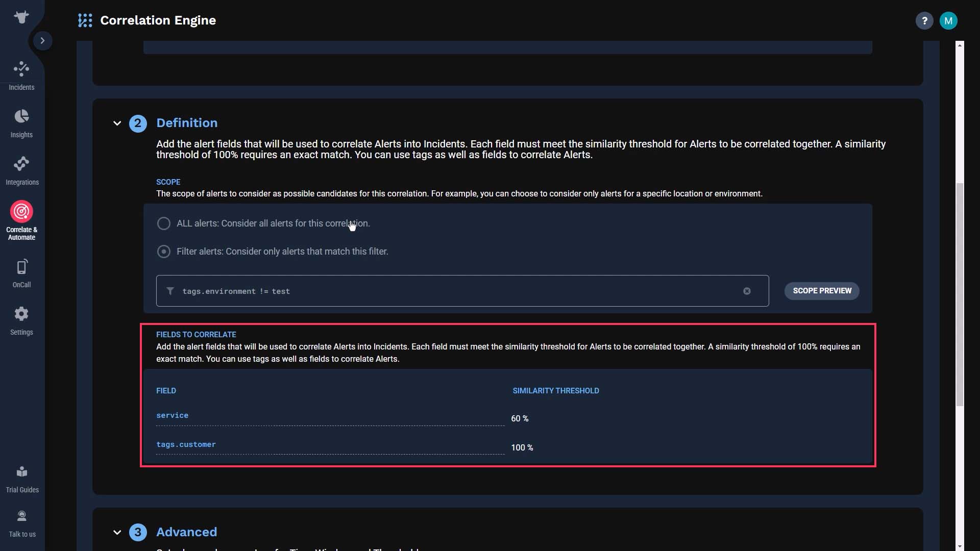Click the filter icon in scope field
Viewport: 980px width, 551px height.
(169, 291)
